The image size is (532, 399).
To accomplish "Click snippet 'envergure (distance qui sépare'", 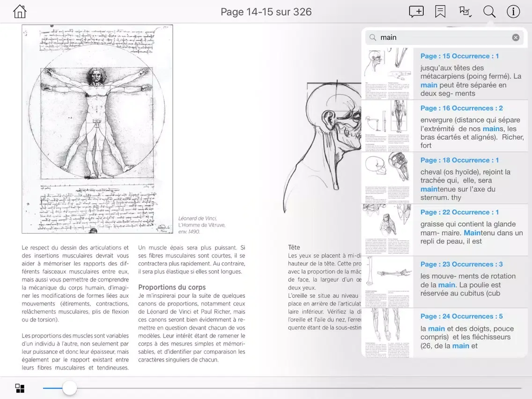I will tap(472, 133).
